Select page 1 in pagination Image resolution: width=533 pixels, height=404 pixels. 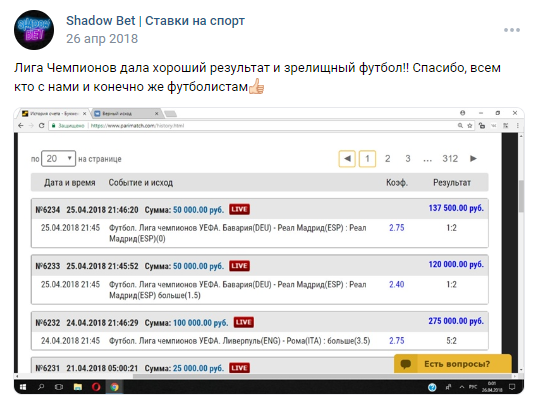coord(367,159)
